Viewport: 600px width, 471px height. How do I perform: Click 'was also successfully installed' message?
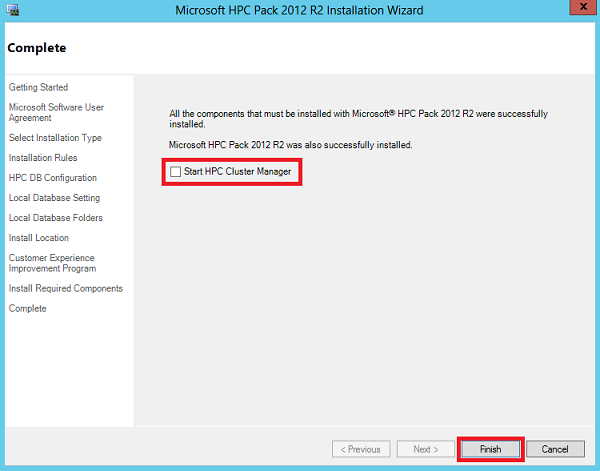coord(290,145)
